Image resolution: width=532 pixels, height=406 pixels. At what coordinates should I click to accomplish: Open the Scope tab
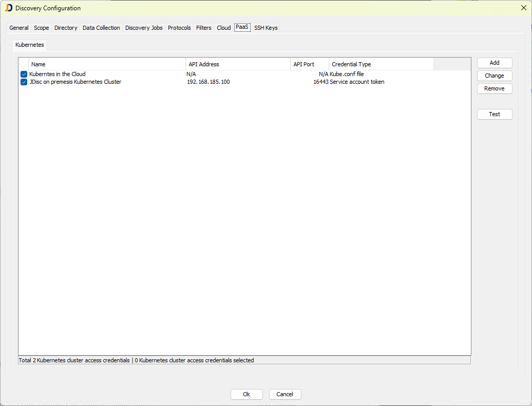pos(42,28)
